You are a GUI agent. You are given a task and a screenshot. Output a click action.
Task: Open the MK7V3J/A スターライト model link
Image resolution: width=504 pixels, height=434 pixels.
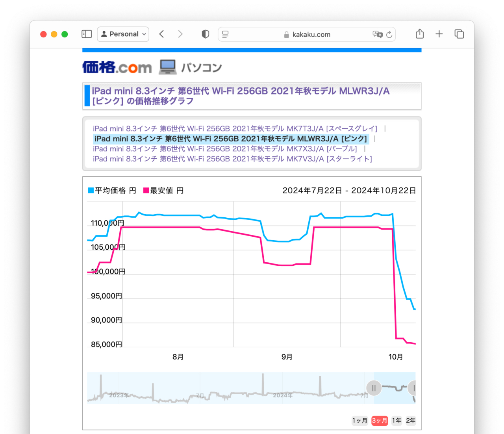232,159
